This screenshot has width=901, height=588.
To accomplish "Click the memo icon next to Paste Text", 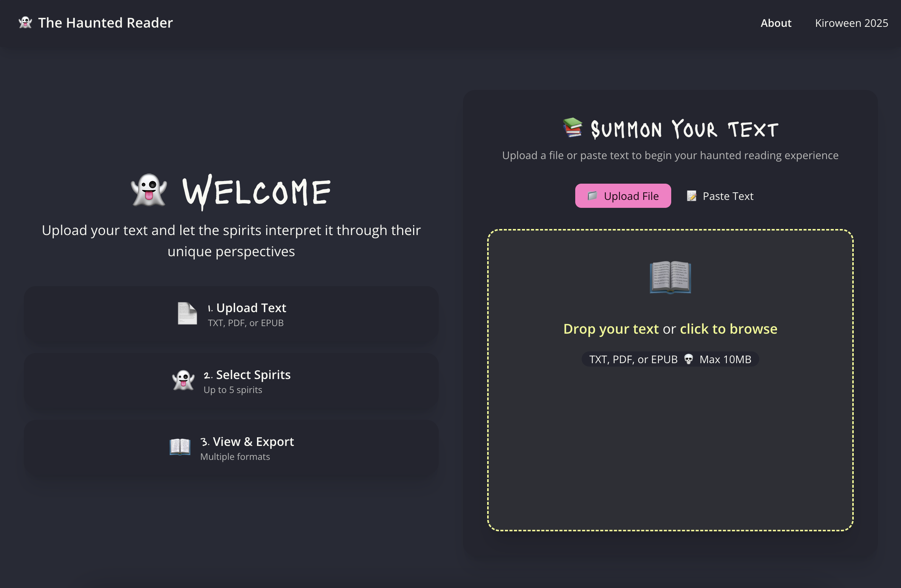I will (x=691, y=196).
